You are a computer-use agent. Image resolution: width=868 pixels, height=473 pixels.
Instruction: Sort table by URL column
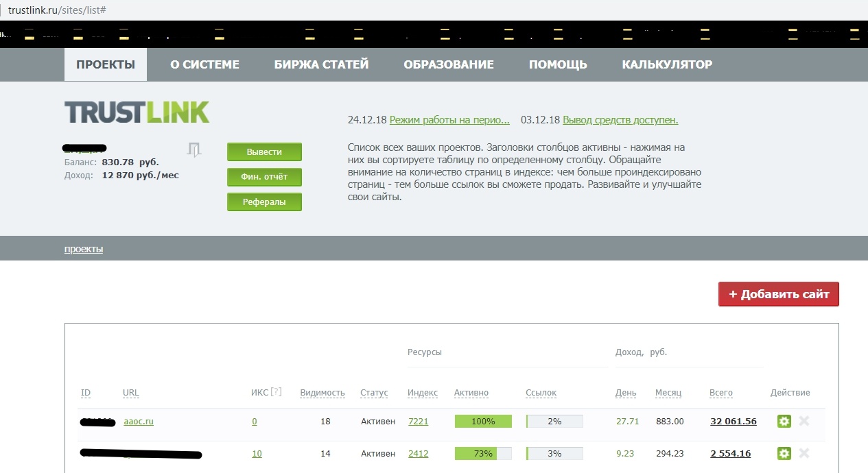[131, 393]
